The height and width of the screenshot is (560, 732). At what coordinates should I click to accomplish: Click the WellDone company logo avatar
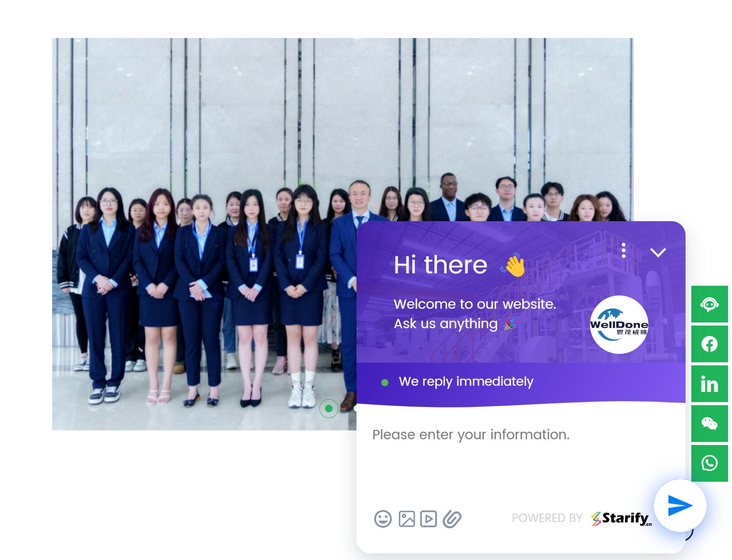619,325
